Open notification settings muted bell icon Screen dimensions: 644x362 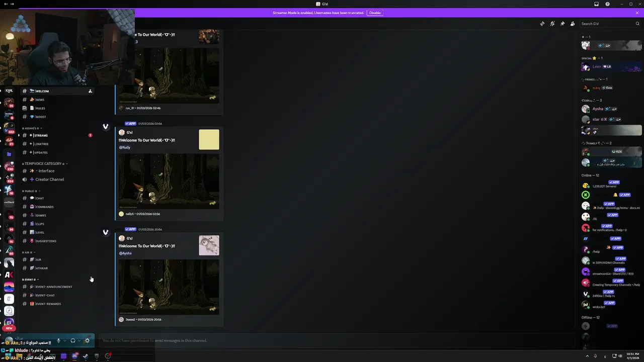click(552, 24)
